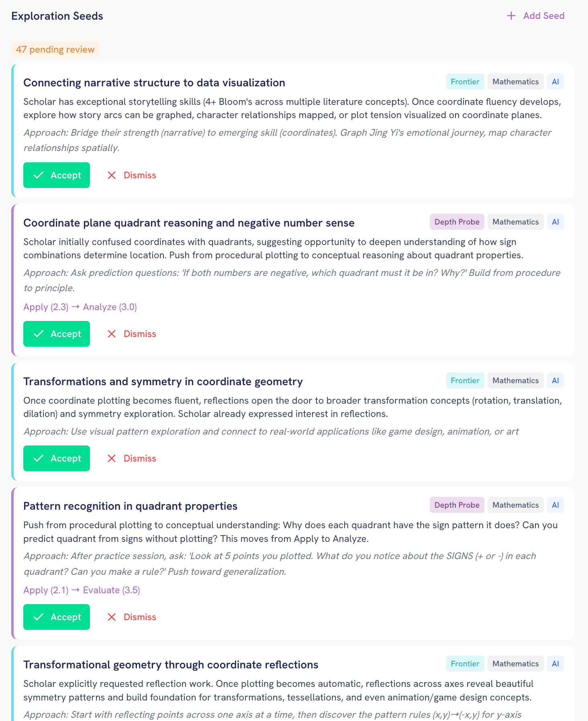Open the Transformational geometry through coordinate reflections seed title

coord(171,665)
